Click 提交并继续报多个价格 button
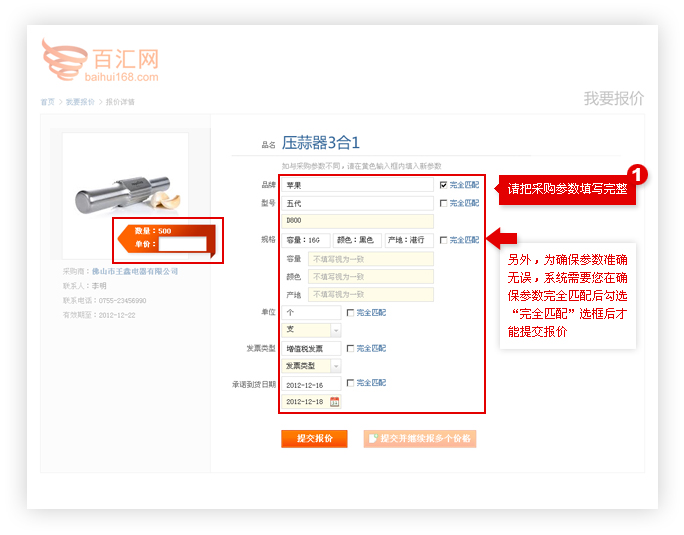 click(x=420, y=439)
